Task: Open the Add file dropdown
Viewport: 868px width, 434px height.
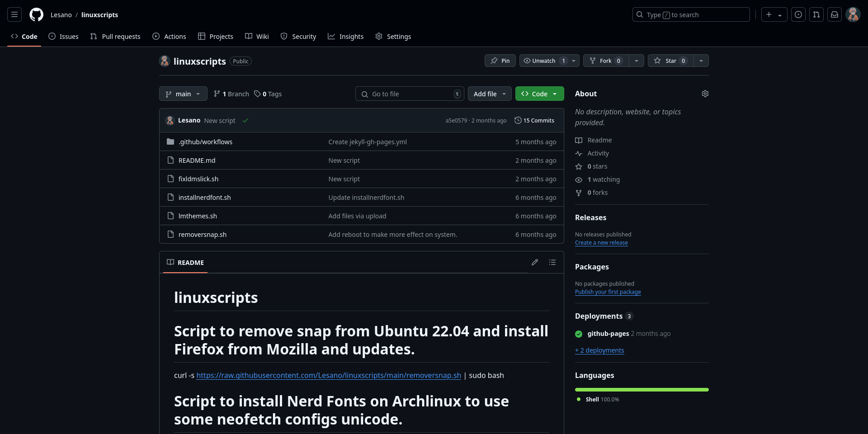Action: click(x=490, y=94)
